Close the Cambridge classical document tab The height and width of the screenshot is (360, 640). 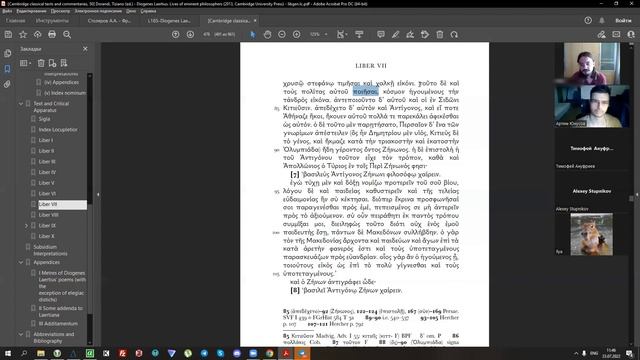pyautogui.click(x=255, y=20)
